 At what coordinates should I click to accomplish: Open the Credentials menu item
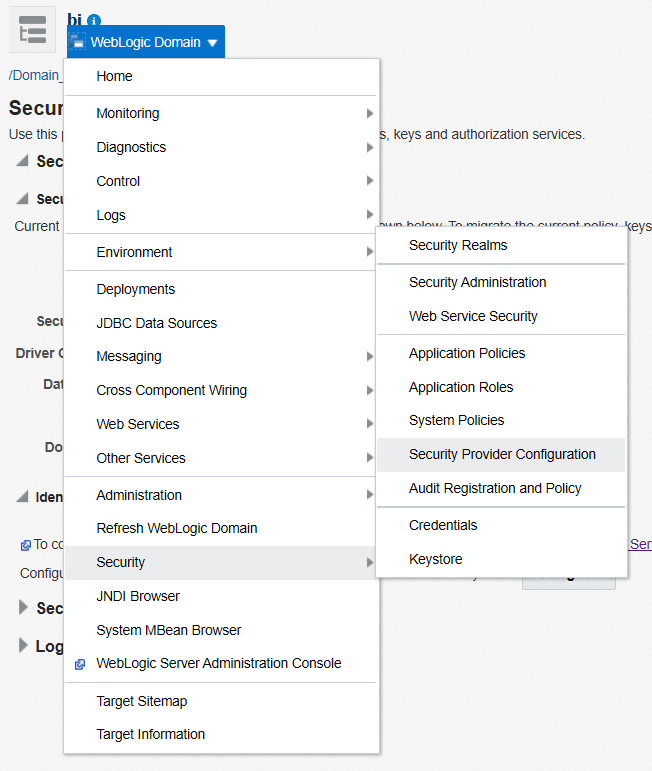[x=443, y=525]
